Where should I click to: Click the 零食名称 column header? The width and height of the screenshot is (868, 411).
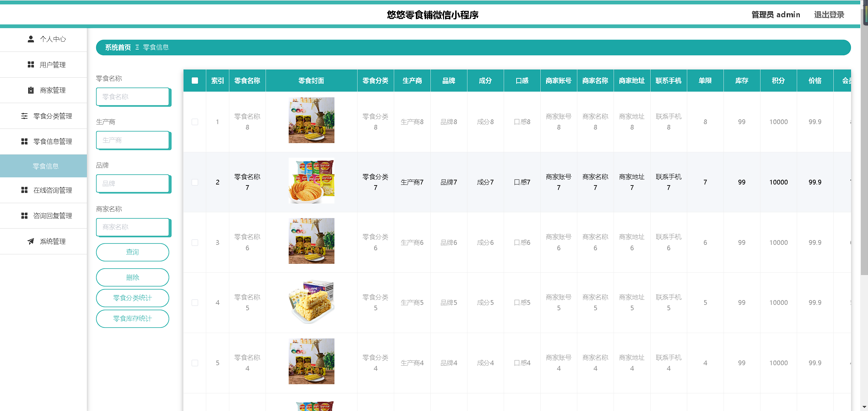click(x=247, y=81)
